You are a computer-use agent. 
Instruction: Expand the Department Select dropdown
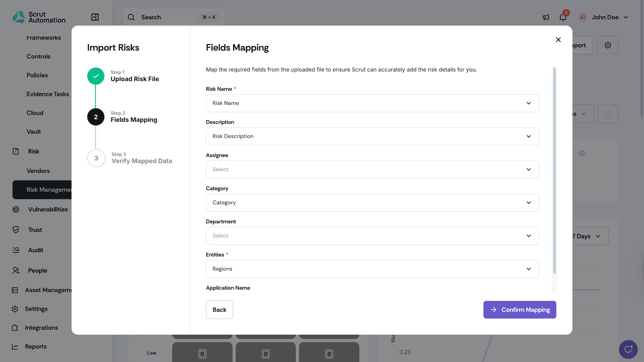(372, 236)
